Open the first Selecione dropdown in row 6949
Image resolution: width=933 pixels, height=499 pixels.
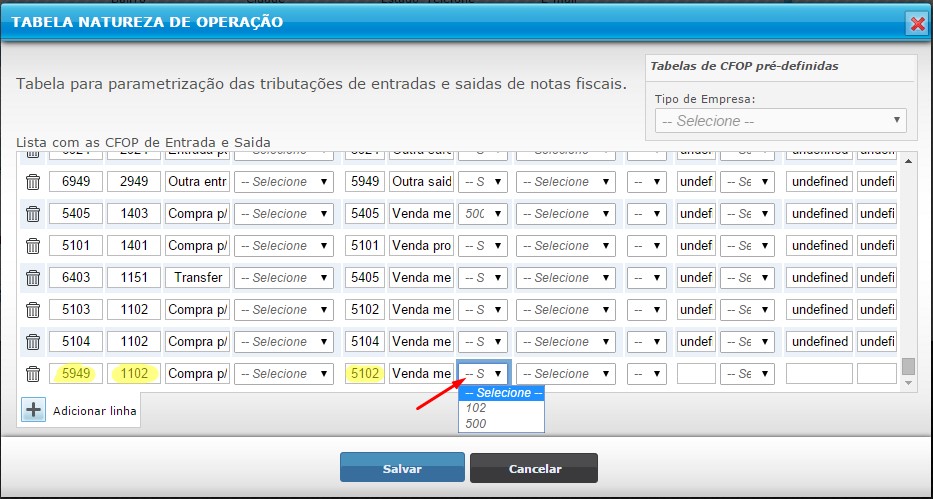pos(283,181)
